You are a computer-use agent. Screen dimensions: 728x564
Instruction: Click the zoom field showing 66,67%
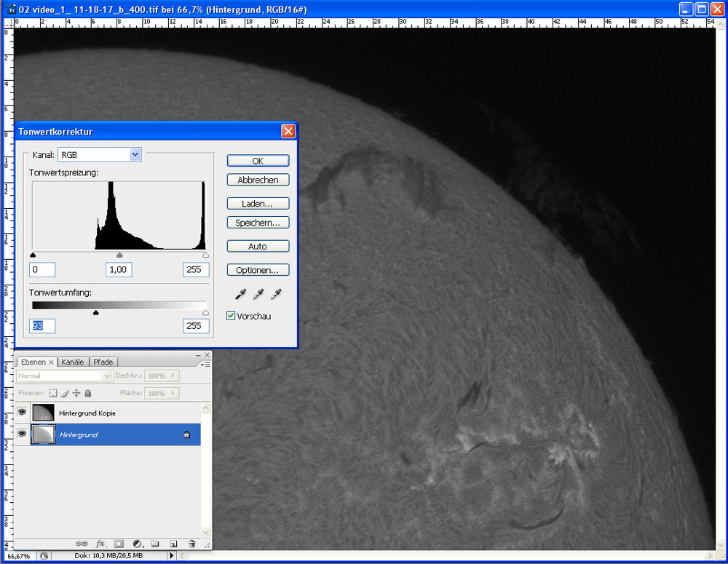coord(19,556)
